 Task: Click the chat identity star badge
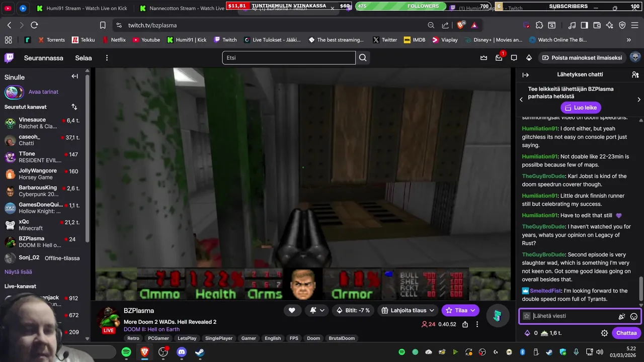point(527,316)
